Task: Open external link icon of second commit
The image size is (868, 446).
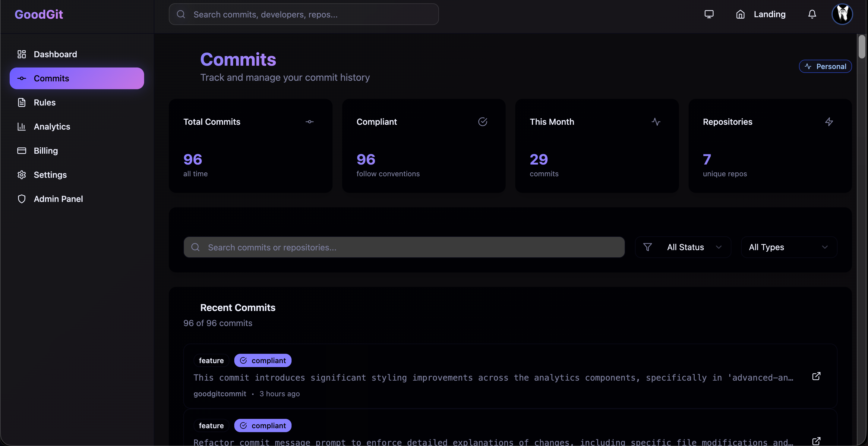Action: 816,441
